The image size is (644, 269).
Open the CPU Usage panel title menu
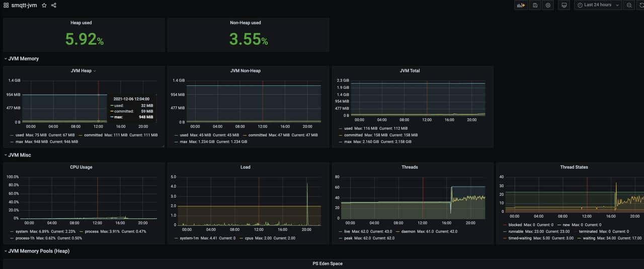[x=81, y=167]
